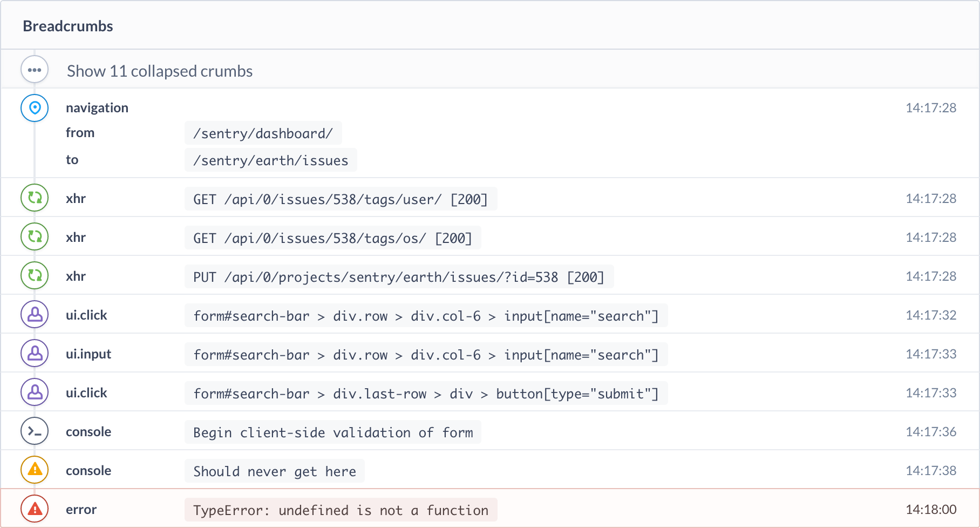Screen dimensions: 980x528
Task: Click the user icon next to first ui.click
Action: [34, 314]
